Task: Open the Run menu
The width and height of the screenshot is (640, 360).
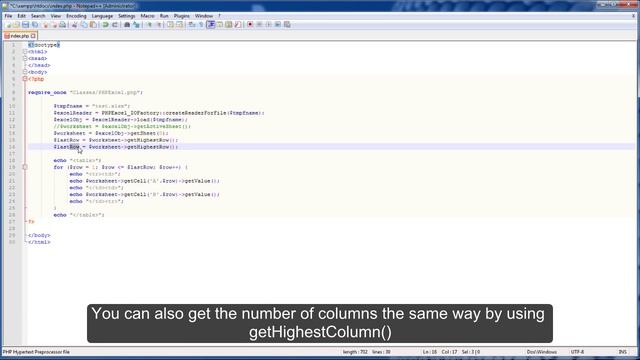Action: (164, 16)
